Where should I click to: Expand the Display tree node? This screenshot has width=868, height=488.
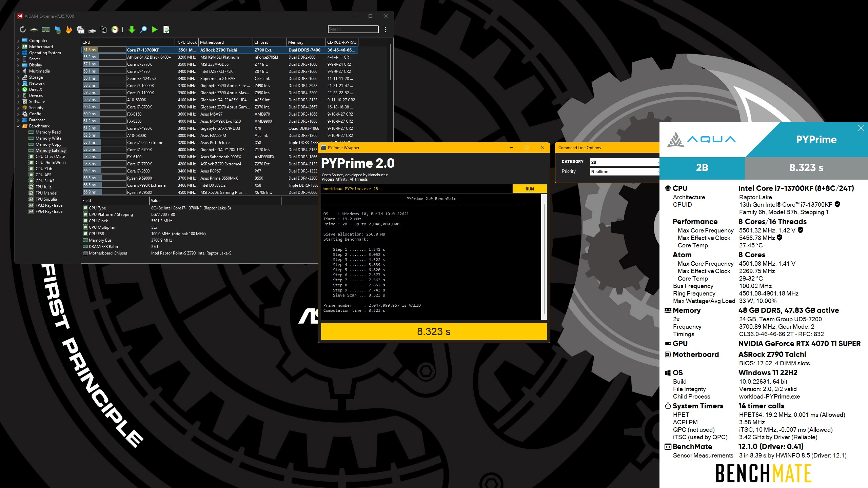(x=18, y=65)
